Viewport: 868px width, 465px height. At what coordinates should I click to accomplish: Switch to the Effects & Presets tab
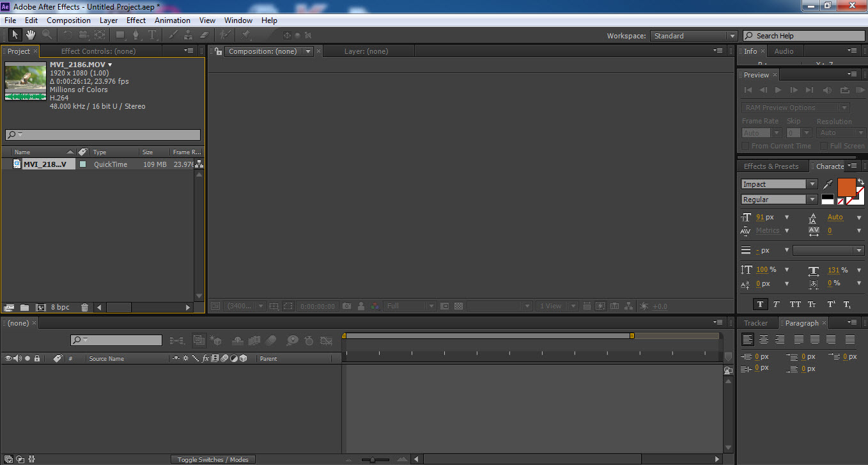point(771,166)
